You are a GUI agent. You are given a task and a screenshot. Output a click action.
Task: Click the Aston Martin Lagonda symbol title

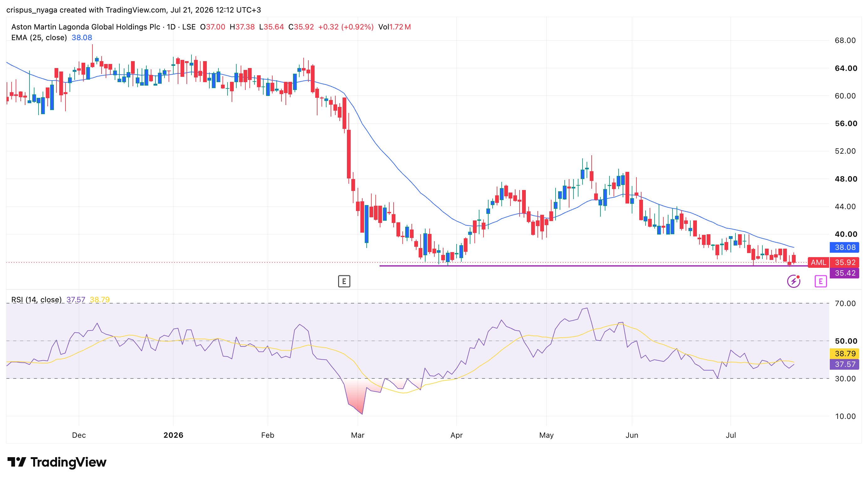coord(86,27)
